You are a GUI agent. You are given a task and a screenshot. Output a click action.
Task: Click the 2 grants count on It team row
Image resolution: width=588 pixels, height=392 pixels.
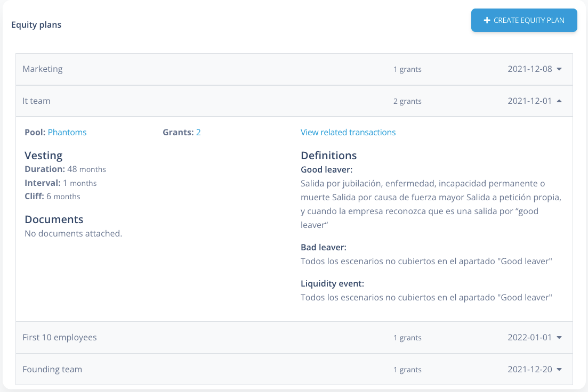(x=407, y=101)
